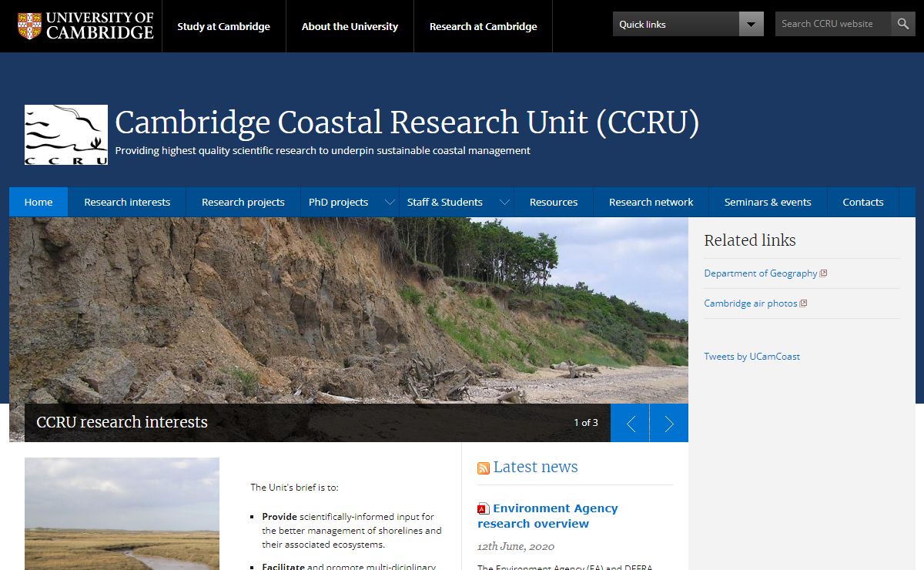Click the Latest news RSS feed icon
This screenshot has height=570, width=924.
click(484, 468)
